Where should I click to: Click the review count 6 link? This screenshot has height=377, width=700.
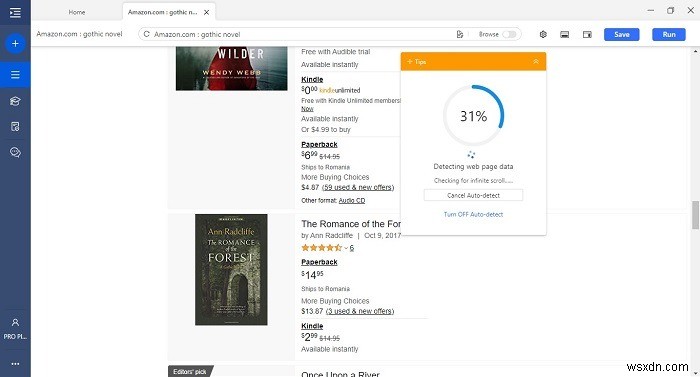(x=352, y=248)
